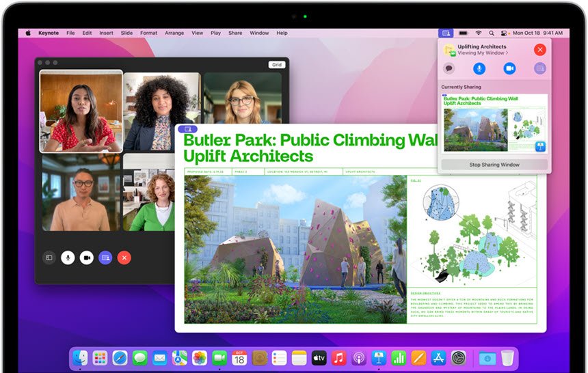The width and height of the screenshot is (588, 373).
Task: Check battery status in menu bar
Action: click(x=464, y=33)
